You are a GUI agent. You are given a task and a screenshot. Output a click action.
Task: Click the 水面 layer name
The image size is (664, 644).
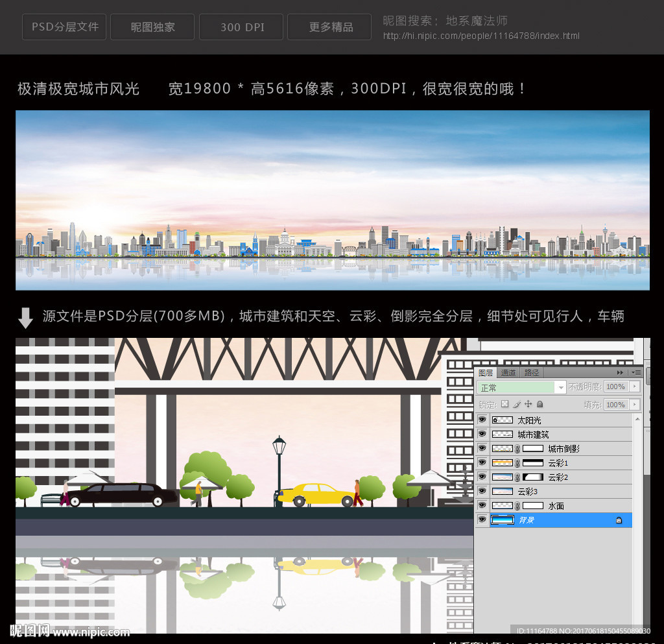pyautogui.click(x=556, y=506)
